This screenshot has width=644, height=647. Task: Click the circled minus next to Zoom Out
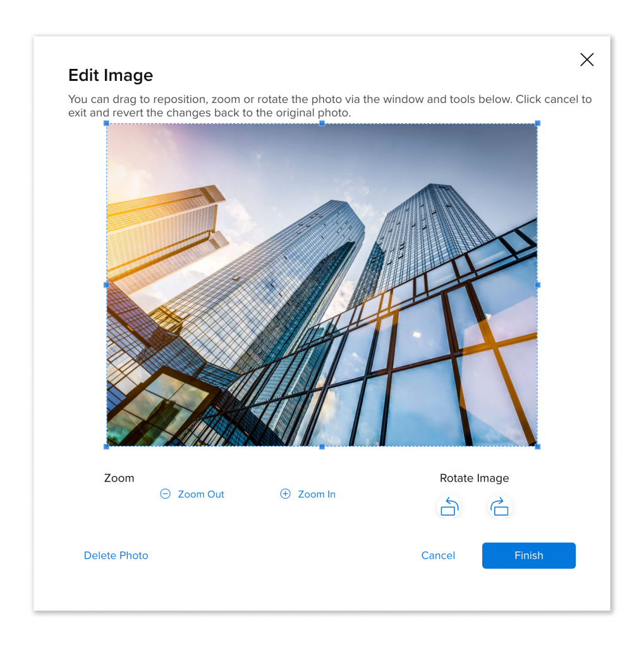(165, 494)
